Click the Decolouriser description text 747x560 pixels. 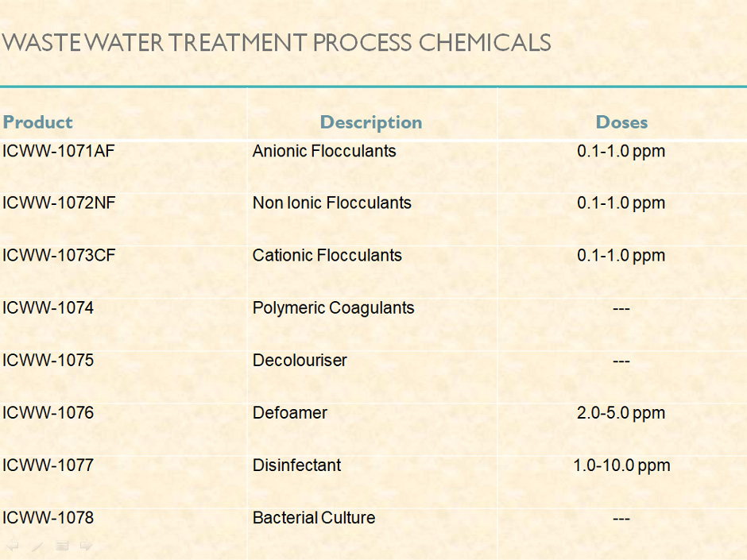[x=299, y=361]
